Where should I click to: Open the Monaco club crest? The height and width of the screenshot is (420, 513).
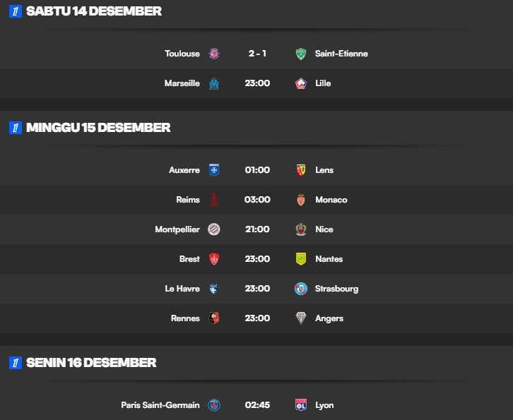pos(301,200)
